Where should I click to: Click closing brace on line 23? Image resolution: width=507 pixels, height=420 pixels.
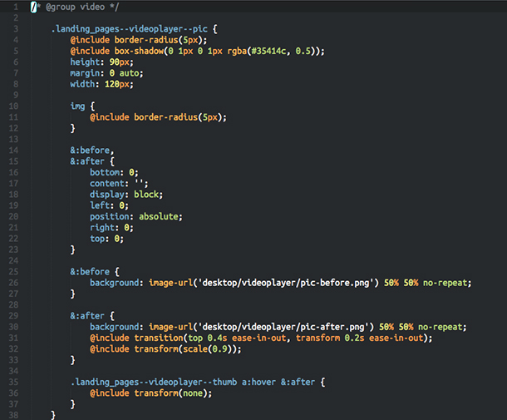pyautogui.click(x=73, y=250)
